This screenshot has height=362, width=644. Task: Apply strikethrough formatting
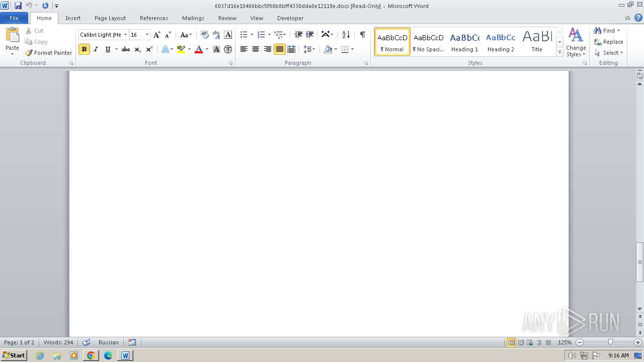click(126, 49)
